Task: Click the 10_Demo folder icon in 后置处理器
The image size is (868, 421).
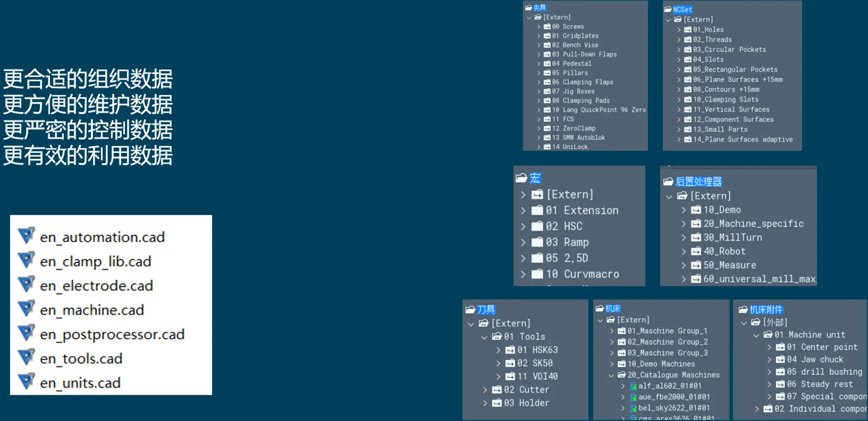Action: tap(696, 210)
